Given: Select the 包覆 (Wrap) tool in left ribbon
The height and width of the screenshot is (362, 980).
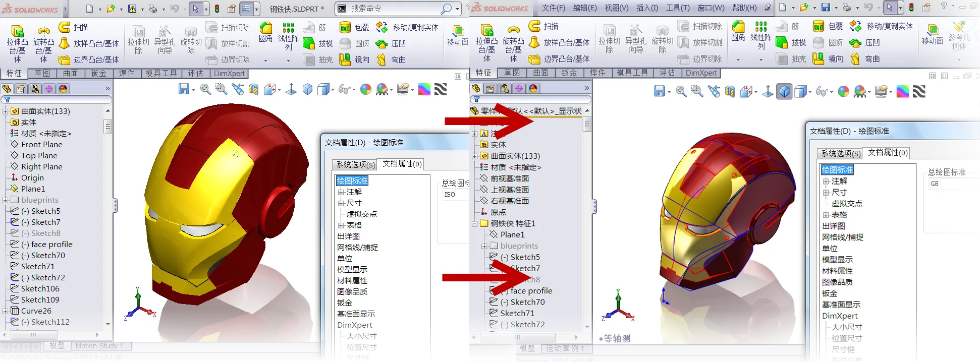Looking at the screenshot, I should pyautogui.click(x=354, y=27).
